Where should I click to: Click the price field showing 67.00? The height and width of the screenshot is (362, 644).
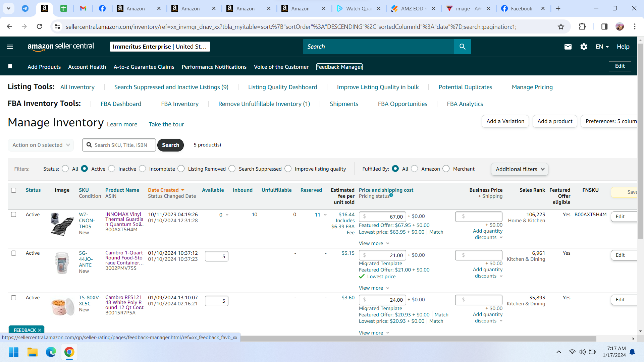click(382, 217)
